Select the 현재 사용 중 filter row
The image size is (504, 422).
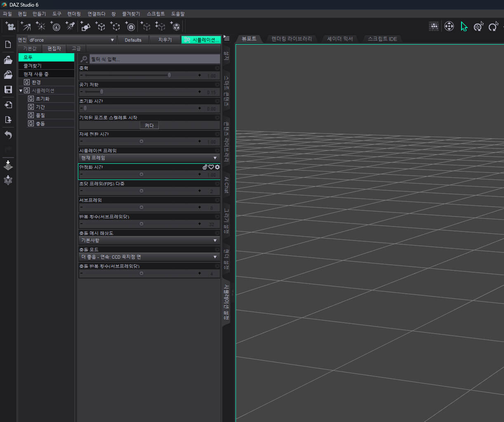tap(46, 74)
